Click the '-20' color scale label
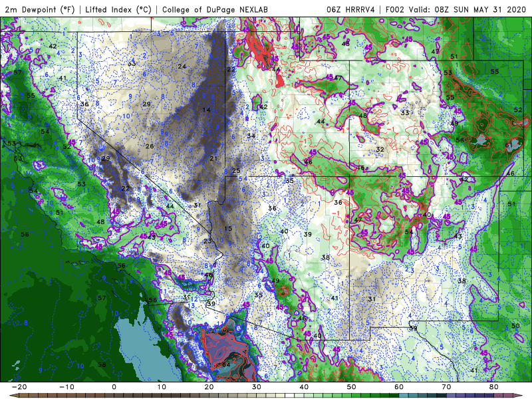Image resolution: width=532 pixels, height=399 pixels. coord(19,387)
